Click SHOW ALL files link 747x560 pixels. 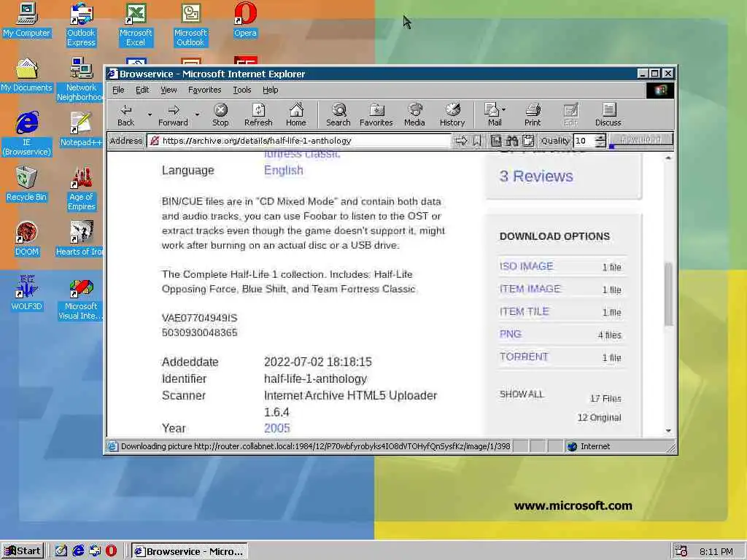[521, 394]
